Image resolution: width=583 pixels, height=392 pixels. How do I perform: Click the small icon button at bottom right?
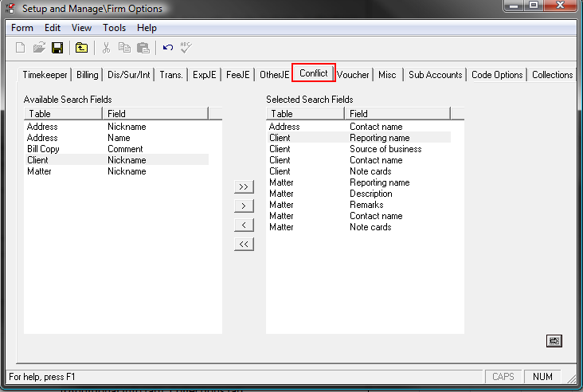click(x=554, y=341)
